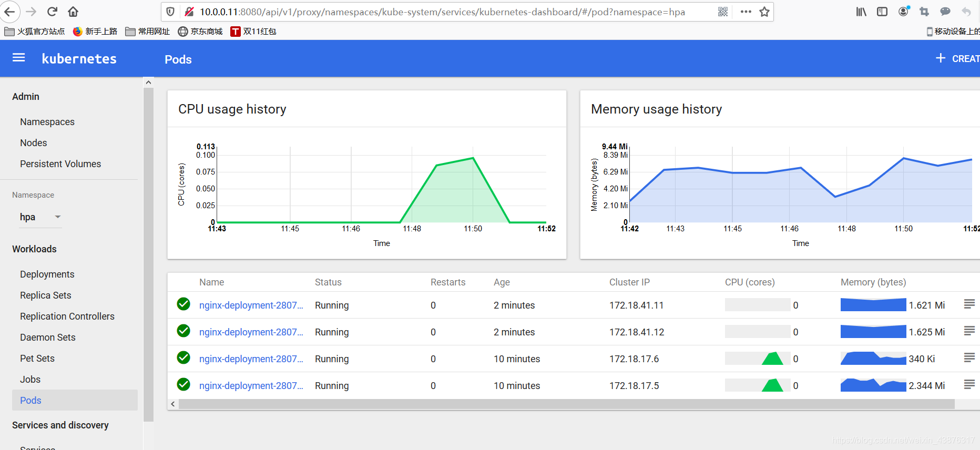The height and width of the screenshot is (450, 980).
Task: Go to Deployments under Workloads
Action: (47, 274)
